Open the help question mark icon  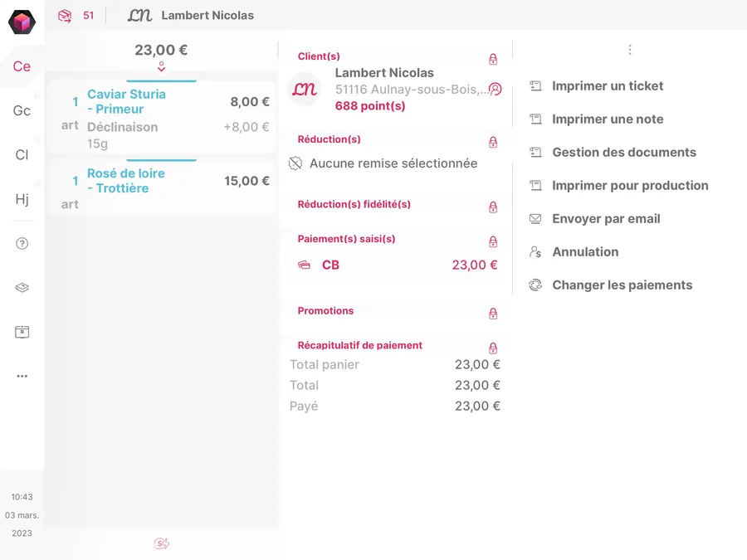tap(22, 243)
